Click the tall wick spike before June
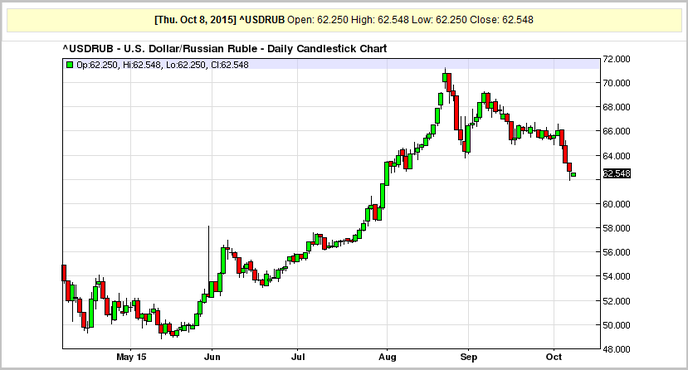The width and height of the screenshot is (688, 370). point(208,255)
